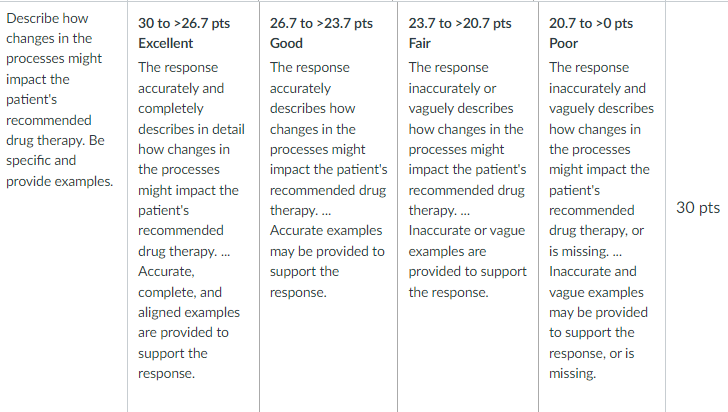Click the 30 to >26.7 pts range

tap(184, 23)
